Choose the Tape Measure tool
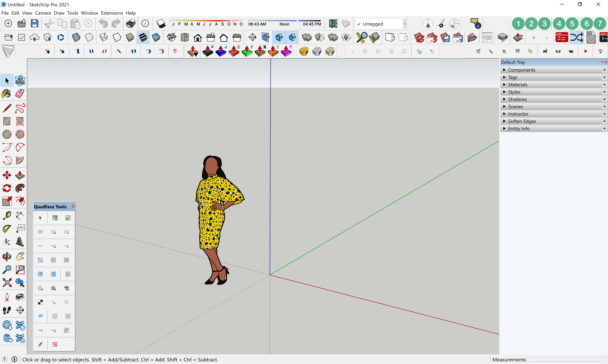Screen dimensions: 608x364 pos(7,215)
